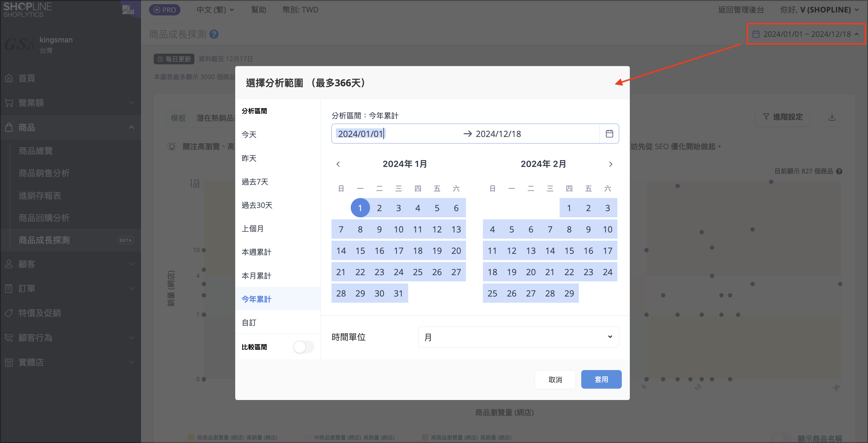Click the kingsman store name
Viewport: 868px width, 443px height.
(x=56, y=40)
